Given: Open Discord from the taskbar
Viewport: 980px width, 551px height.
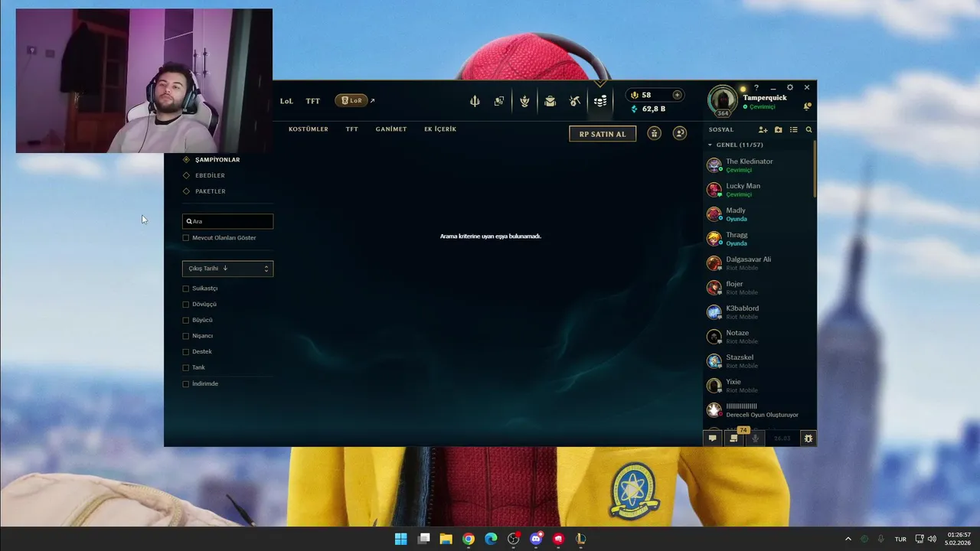Looking at the screenshot, I should 536,539.
